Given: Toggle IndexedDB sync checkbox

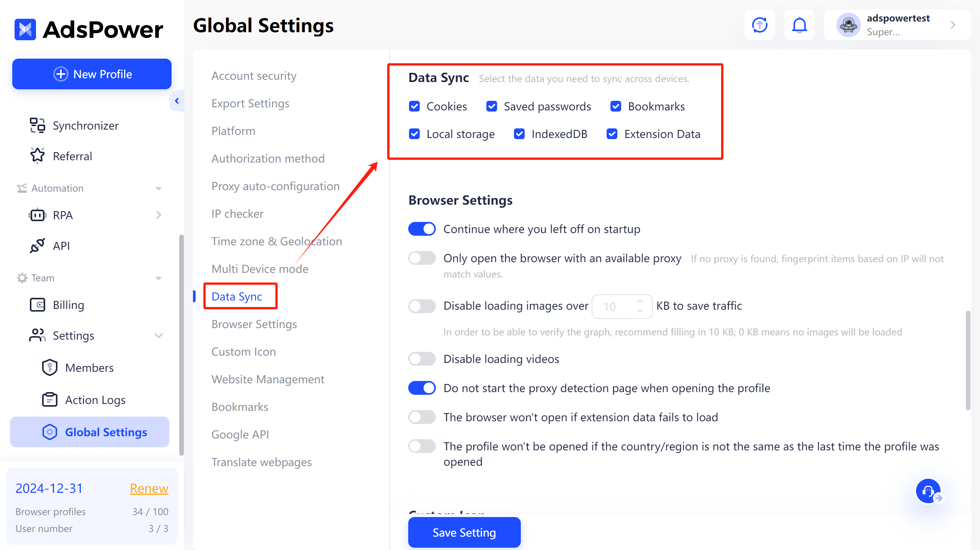Looking at the screenshot, I should pos(519,133).
